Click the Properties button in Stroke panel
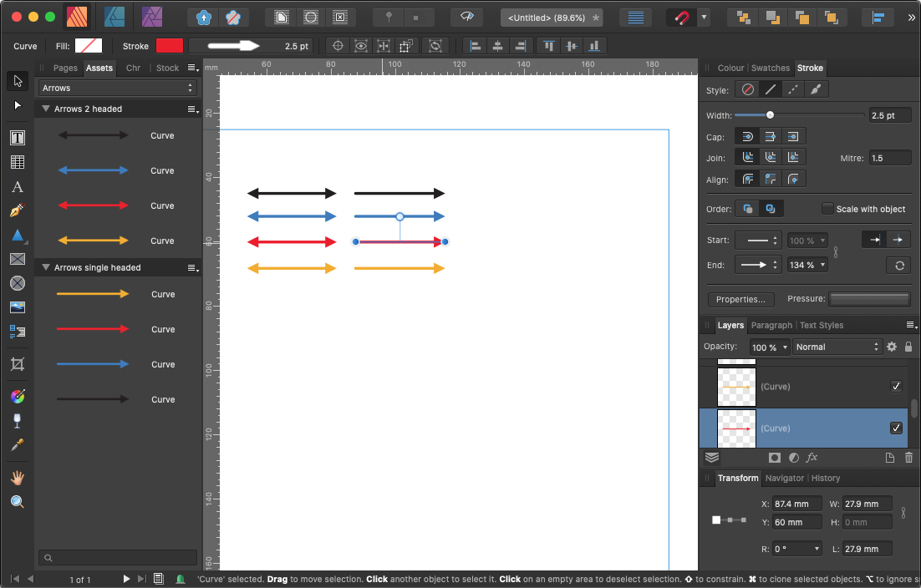Screen dimensions: 921x588 click(740, 298)
